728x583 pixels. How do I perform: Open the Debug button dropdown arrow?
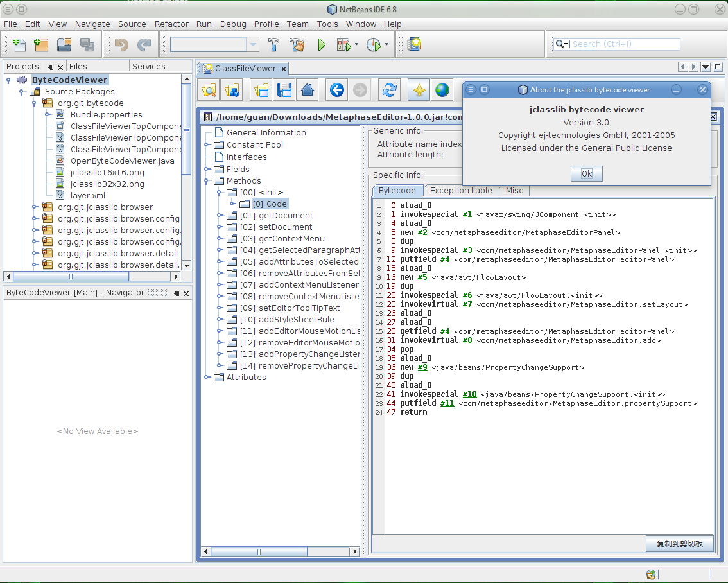click(x=356, y=44)
